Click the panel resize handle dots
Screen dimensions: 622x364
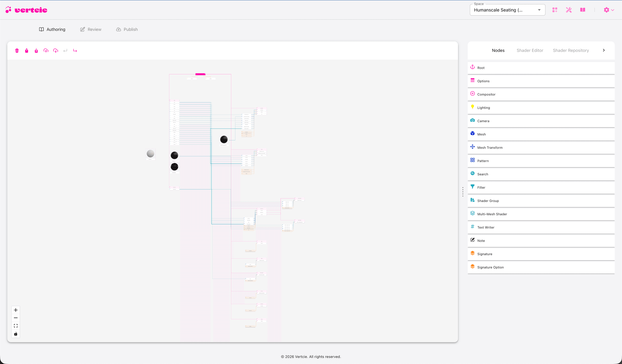pyautogui.click(x=463, y=192)
